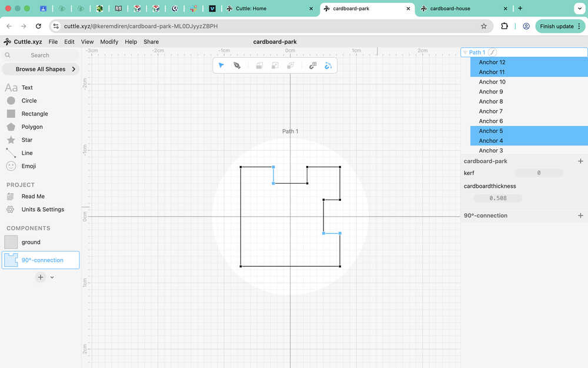The image size is (588, 368).
Task: Select the ground component
Action: (41, 242)
